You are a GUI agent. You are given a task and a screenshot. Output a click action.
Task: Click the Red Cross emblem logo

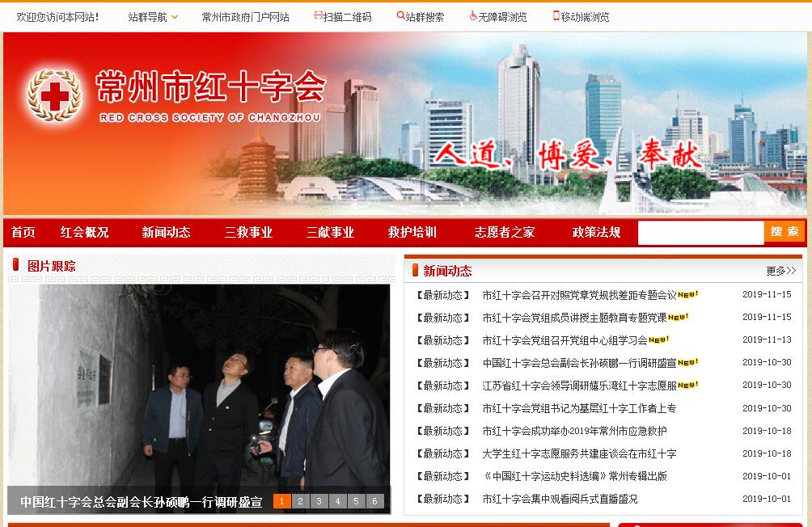[x=54, y=95]
